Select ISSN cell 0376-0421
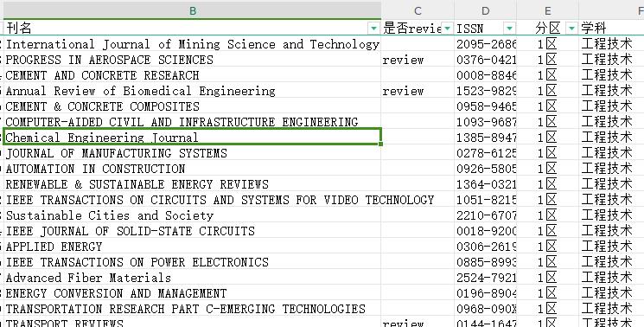Screen dimensions: 644x327 pyautogui.click(x=486, y=60)
